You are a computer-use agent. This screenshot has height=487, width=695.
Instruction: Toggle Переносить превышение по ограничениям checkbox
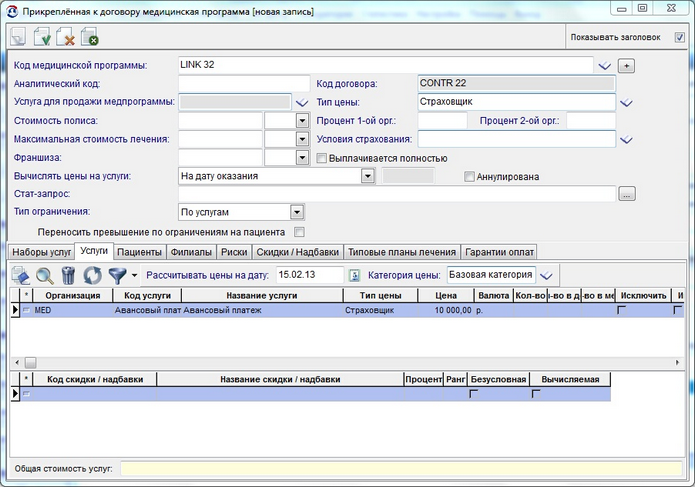(300, 232)
